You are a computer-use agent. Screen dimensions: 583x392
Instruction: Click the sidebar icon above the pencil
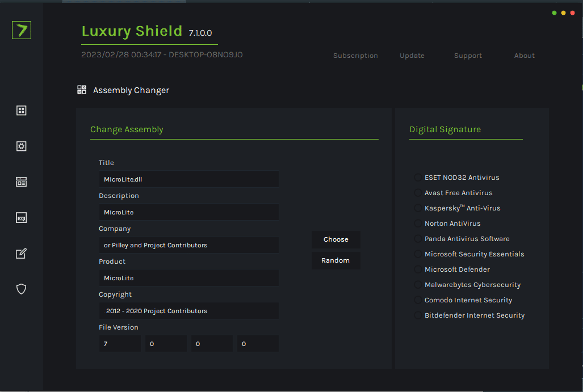pyautogui.click(x=22, y=218)
